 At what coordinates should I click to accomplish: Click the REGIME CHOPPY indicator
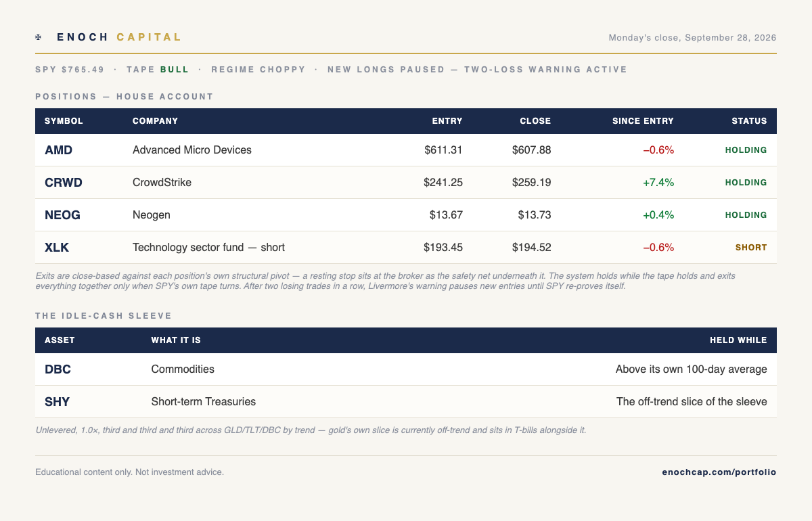tap(258, 69)
